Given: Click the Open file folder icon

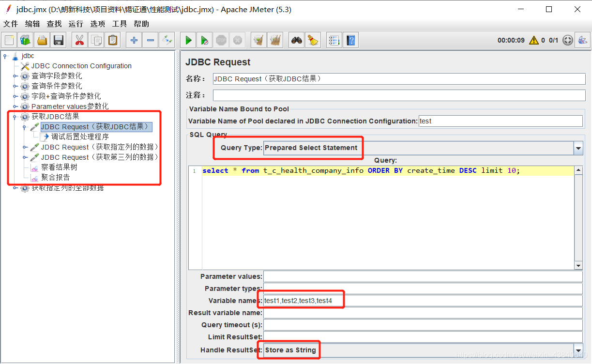Looking at the screenshot, I should (x=42, y=40).
